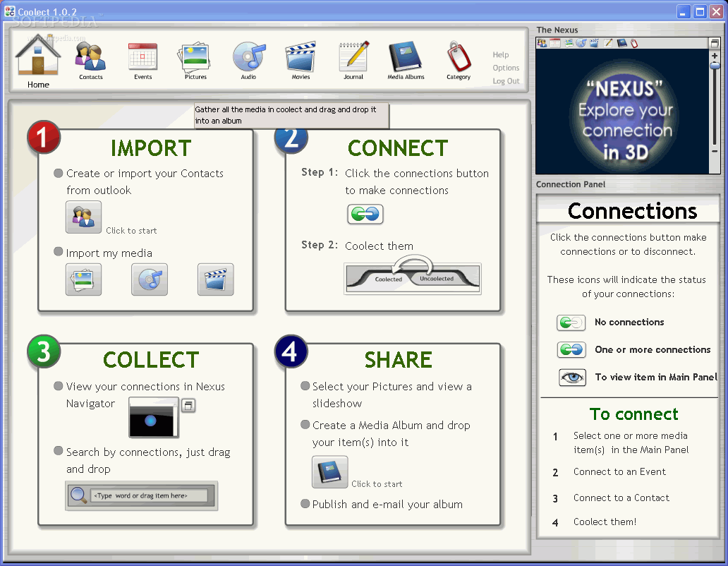728x566 pixels.
Task: Click 'Connect to a Contact' step text
Action: click(x=621, y=498)
